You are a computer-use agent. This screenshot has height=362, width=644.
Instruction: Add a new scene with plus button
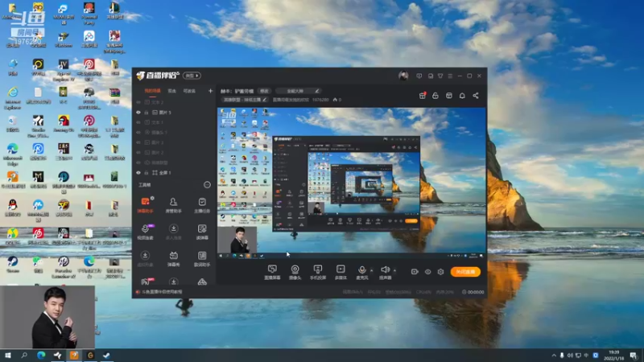210,91
